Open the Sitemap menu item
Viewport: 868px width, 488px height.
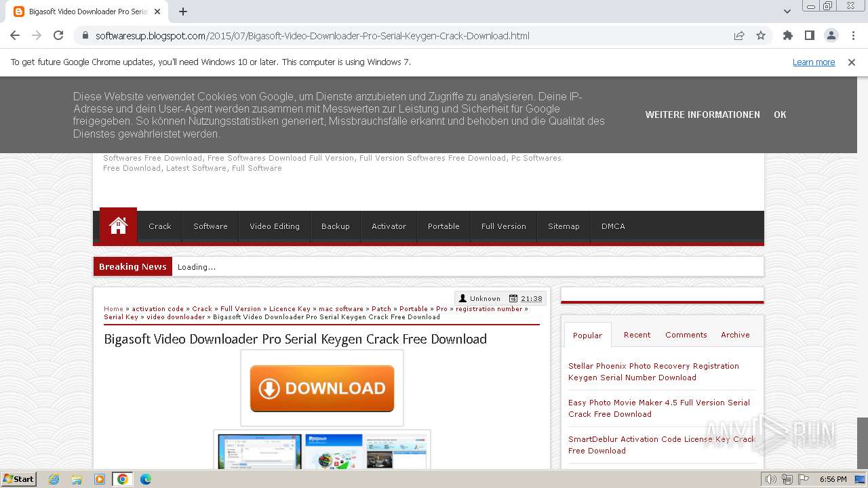click(564, 226)
